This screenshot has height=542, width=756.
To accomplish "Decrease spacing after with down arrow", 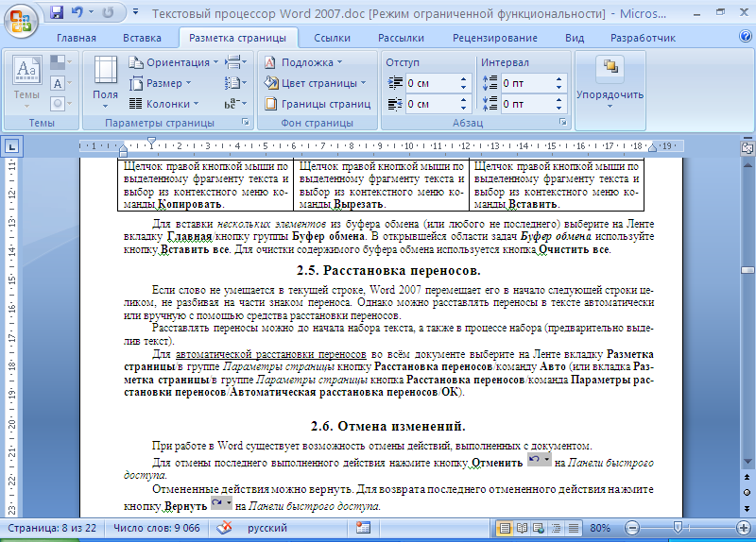I will point(558,109).
